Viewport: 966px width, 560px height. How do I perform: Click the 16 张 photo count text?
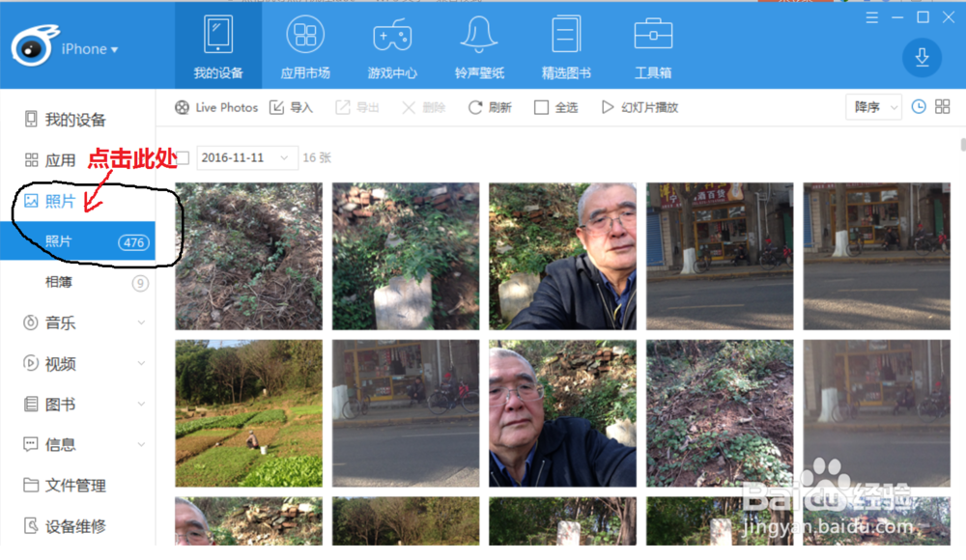pos(317,157)
